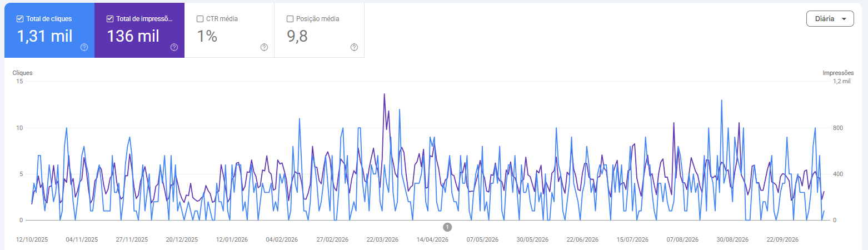
Task: Click the 22/06/2026 date label
Action: coord(582,240)
